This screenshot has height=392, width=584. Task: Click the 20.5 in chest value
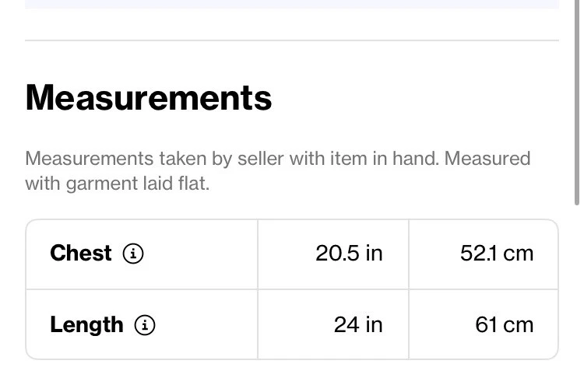349,254
